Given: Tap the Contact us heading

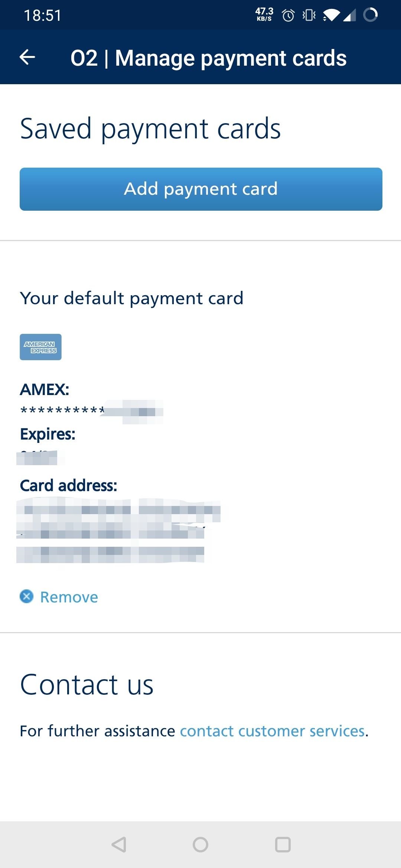Looking at the screenshot, I should (87, 685).
